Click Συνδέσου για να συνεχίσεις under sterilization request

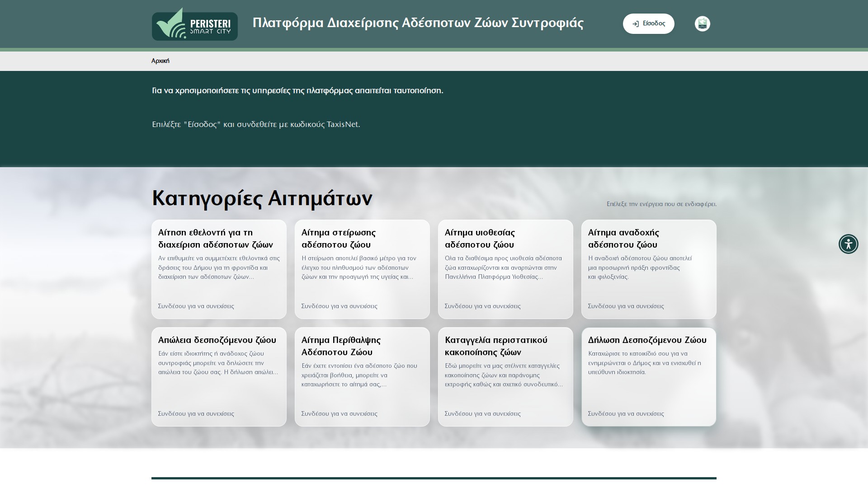pyautogui.click(x=340, y=306)
